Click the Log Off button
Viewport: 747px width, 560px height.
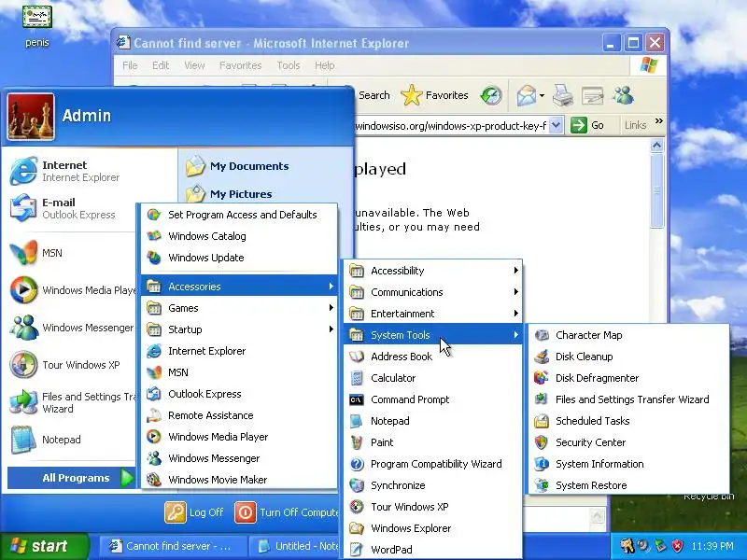tap(194, 512)
